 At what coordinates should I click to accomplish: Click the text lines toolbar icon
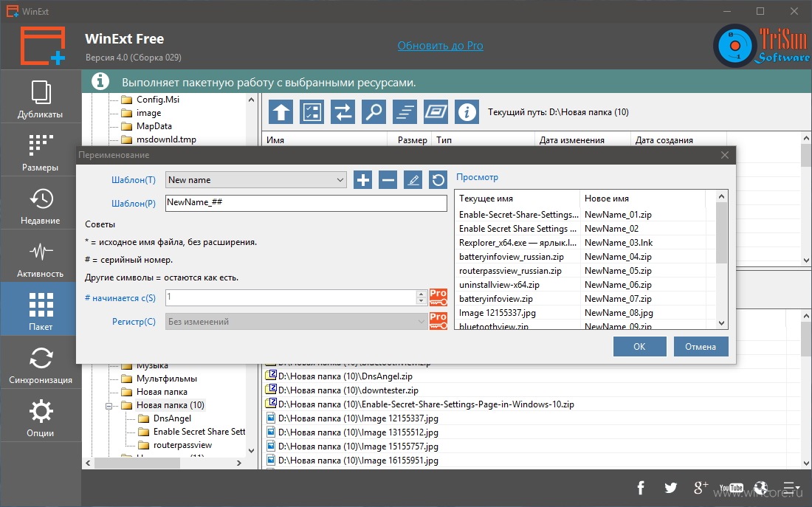tap(405, 112)
